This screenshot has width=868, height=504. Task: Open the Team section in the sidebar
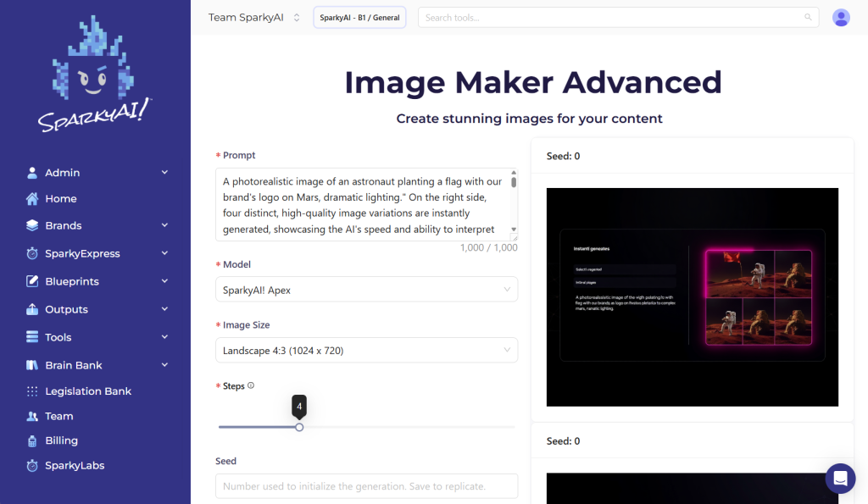coord(60,416)
